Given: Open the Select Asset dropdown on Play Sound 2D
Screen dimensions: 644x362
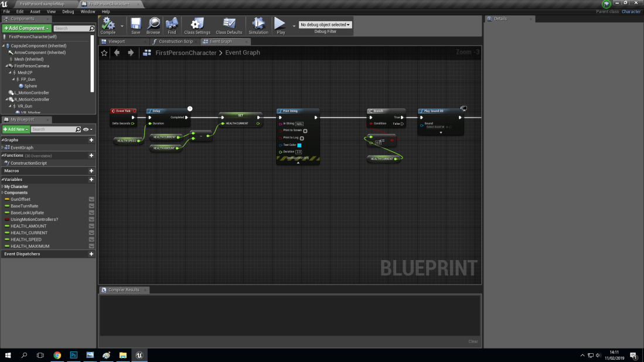Looking at the screenshot, I should pos(435,127).
